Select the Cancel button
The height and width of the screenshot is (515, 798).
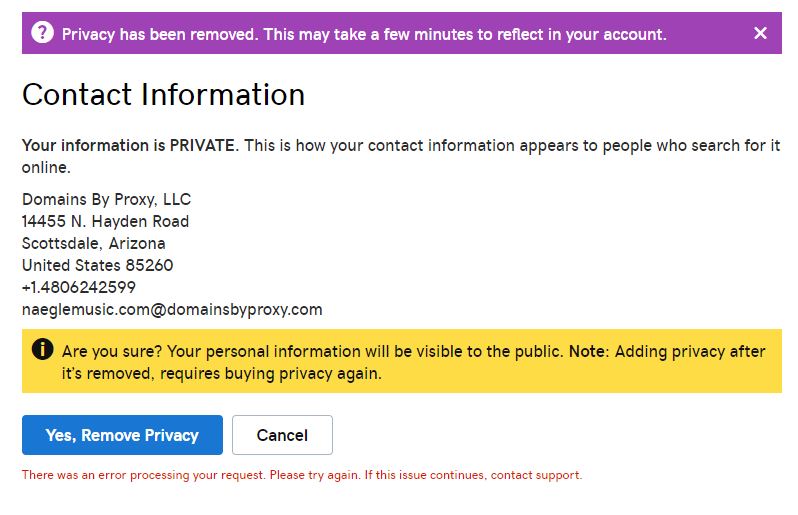(x=282, y=435)
